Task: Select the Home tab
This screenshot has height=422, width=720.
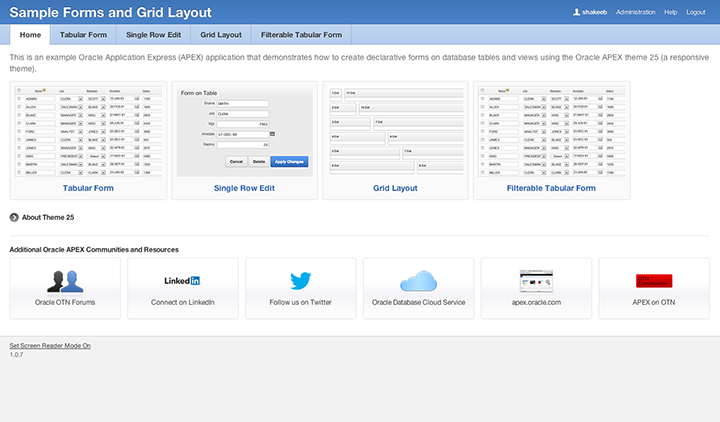Action: (x=30, y=34)
